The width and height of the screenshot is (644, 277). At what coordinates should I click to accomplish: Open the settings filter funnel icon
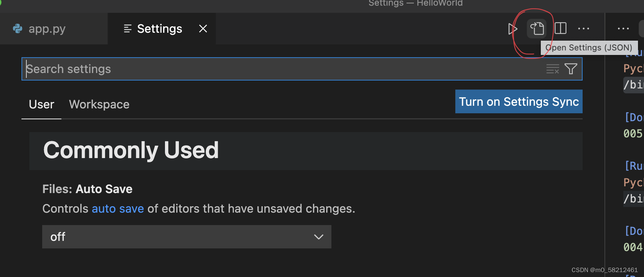point(571,69)
